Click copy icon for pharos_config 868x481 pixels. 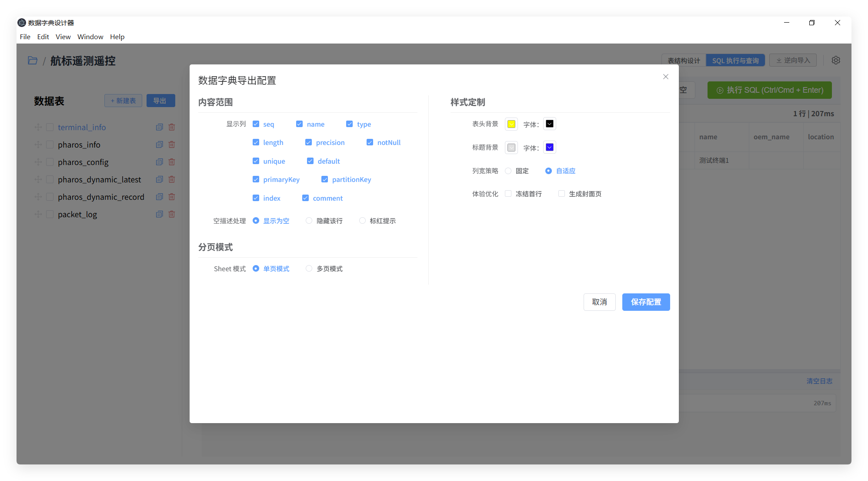(159, 162)
